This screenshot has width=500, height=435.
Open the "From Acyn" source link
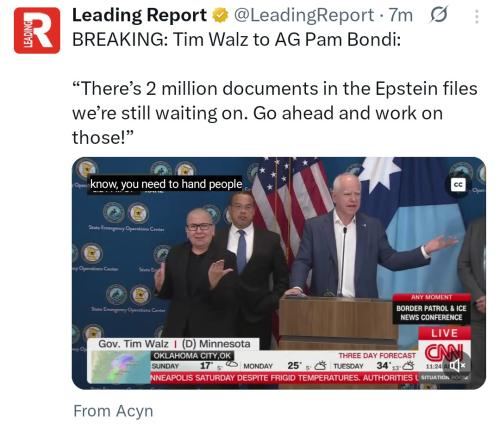pos(113,411)
